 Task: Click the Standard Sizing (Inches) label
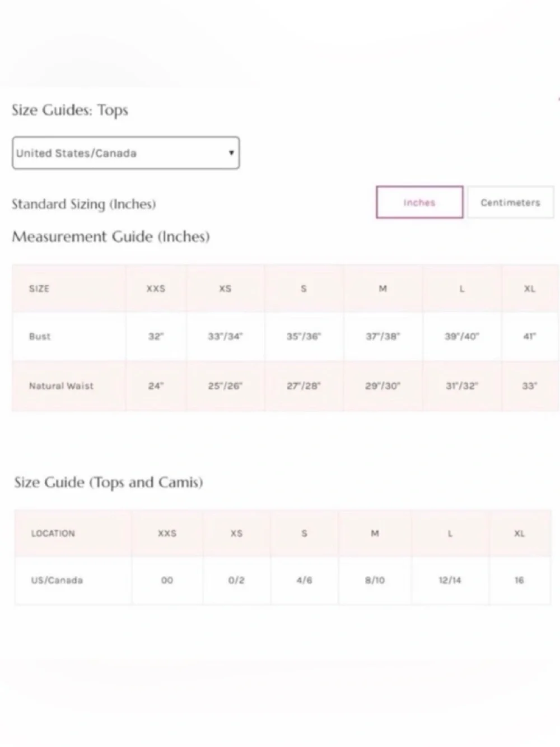click(84, 204)
